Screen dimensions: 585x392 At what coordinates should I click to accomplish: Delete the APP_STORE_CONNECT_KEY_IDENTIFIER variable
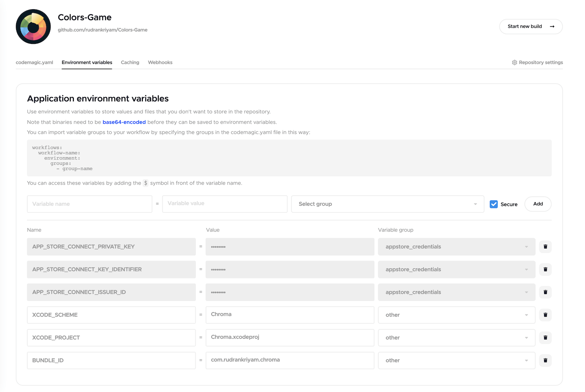point(545,269)
